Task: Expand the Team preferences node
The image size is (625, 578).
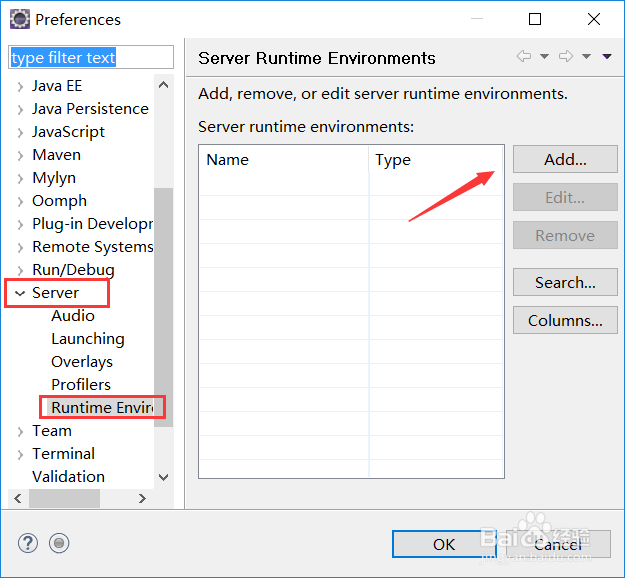Action: [20, 431]
